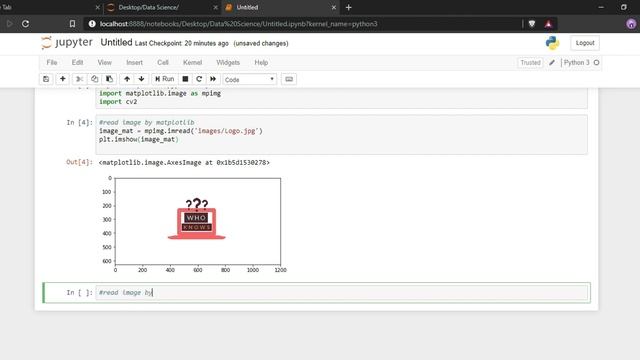Click the browser address bar URL
This screenshot has height=360, width=640.
pos(239,24)
